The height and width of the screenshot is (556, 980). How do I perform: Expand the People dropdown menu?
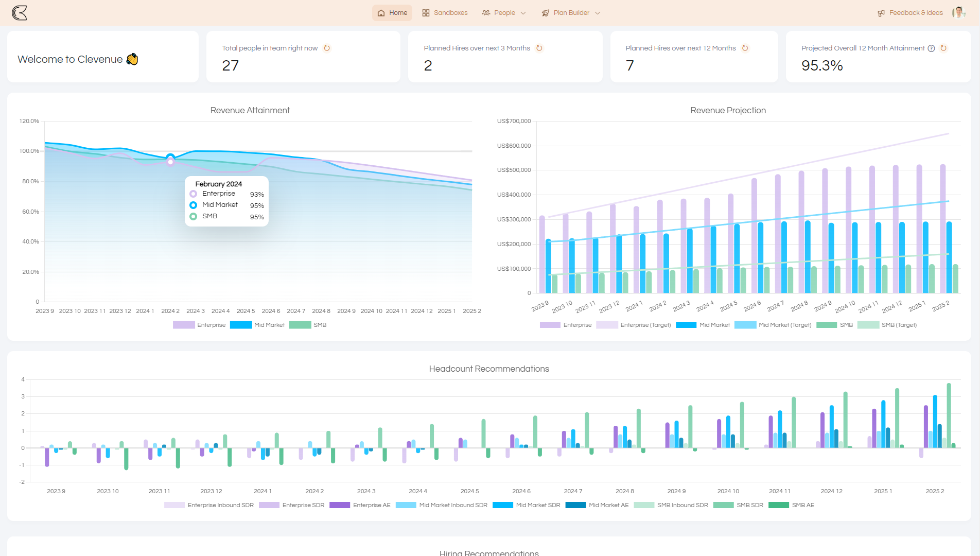click(504, 13)
